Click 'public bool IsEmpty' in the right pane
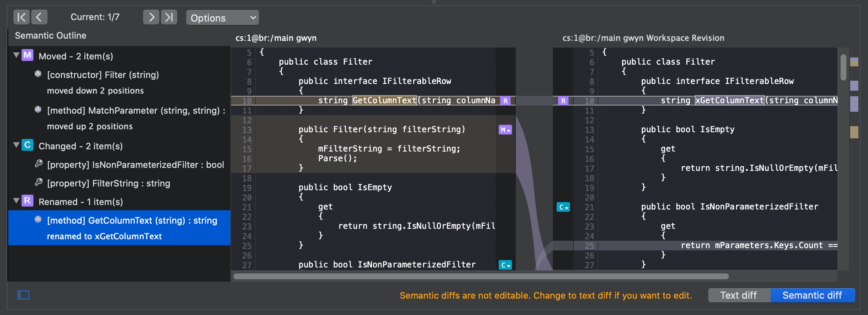 [x=687, y=129]
